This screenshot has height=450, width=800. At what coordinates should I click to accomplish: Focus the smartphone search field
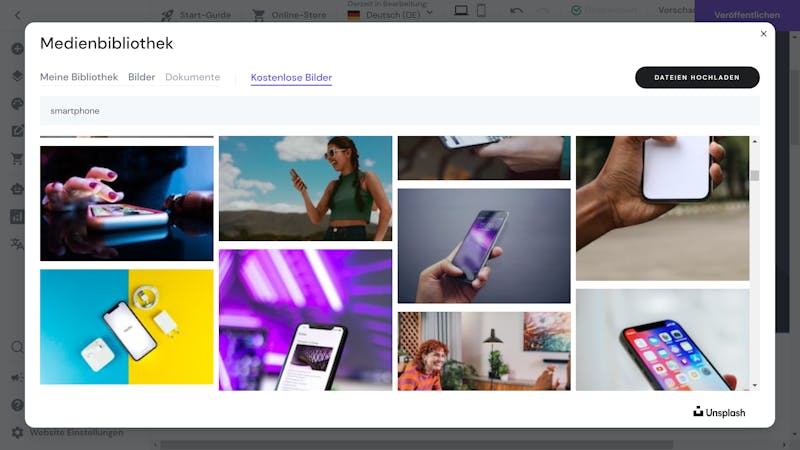click(x=399, y=111)
